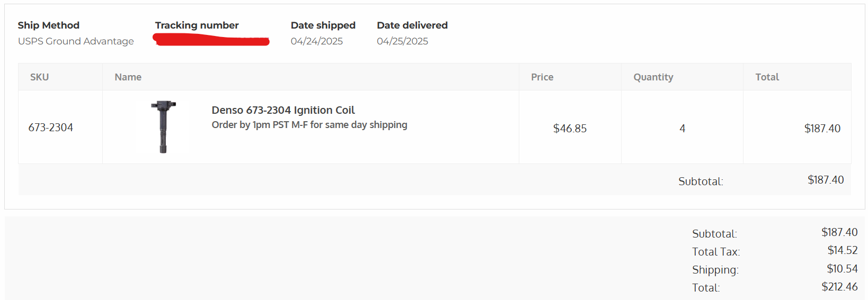This screenshot has width=868, height=300.
Task: Click the Ship Method heading
Action: tap(48, 25)
